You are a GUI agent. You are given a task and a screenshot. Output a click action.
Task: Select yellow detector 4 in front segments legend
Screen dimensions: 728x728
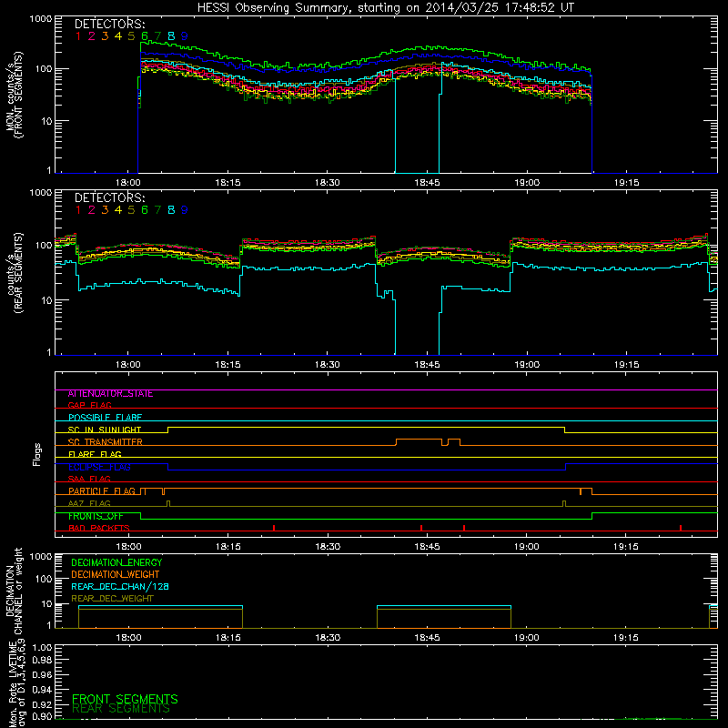(118, 35)
